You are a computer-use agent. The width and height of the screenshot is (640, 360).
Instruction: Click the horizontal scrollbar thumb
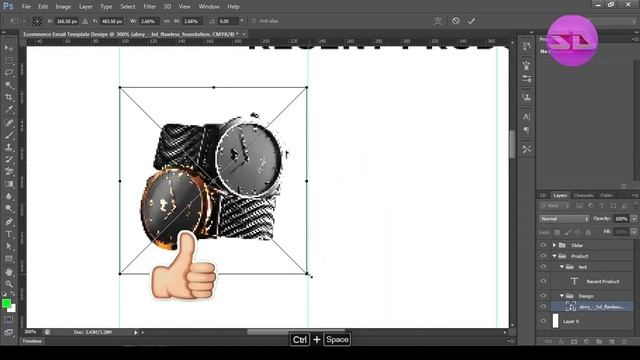coord(296,332)
